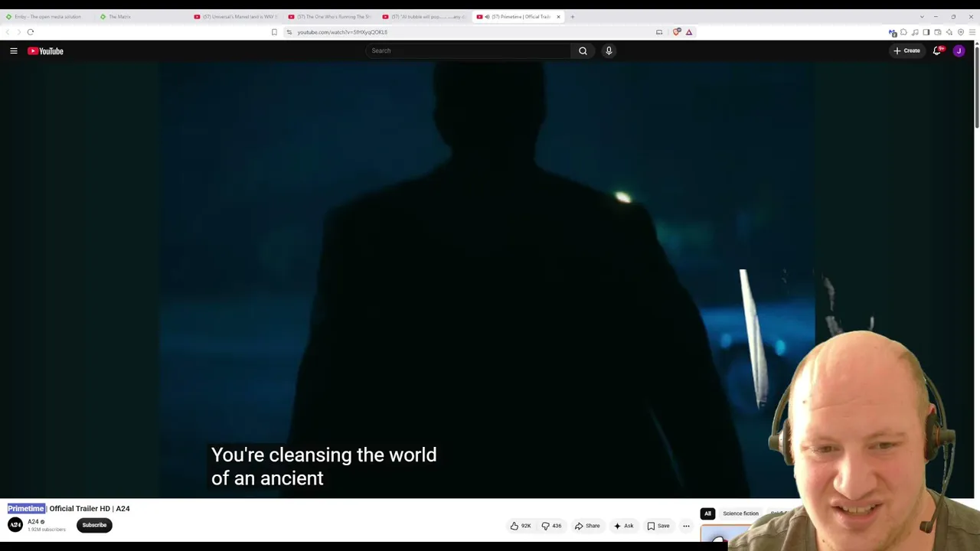View site information icon in address bar
This screenshot has width=980, height=551.
289,32
